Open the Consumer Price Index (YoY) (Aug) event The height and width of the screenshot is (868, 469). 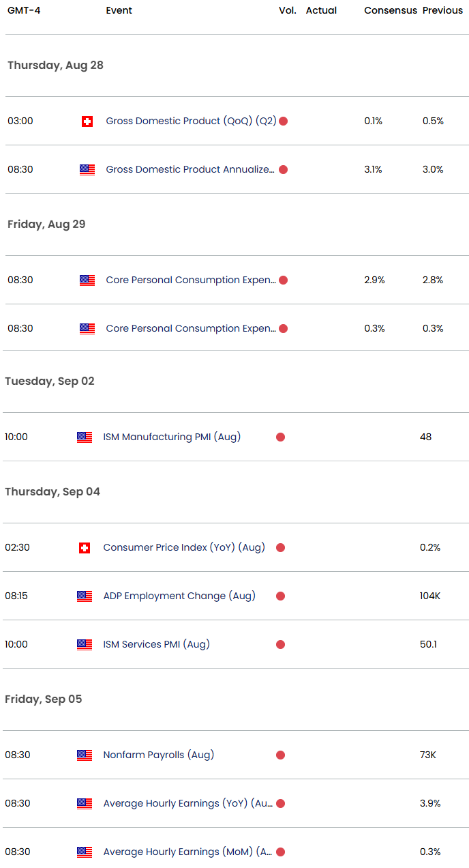point(184,548)
